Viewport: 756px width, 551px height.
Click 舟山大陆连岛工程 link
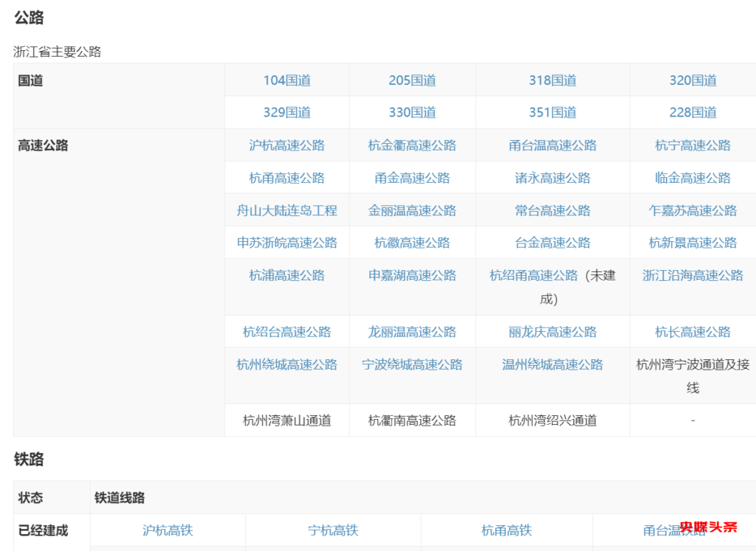click(x=286, y=210)
